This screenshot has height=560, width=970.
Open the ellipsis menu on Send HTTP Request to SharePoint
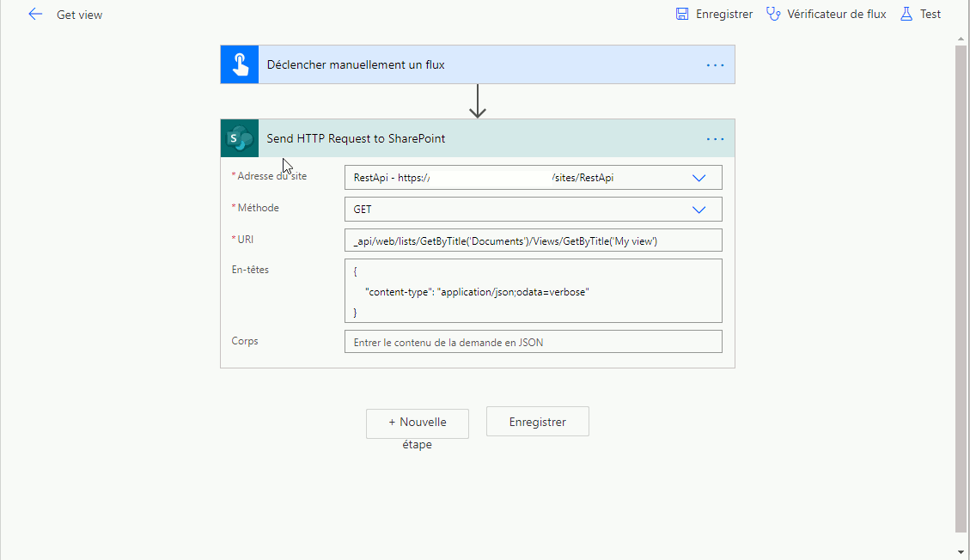(715, 139)
